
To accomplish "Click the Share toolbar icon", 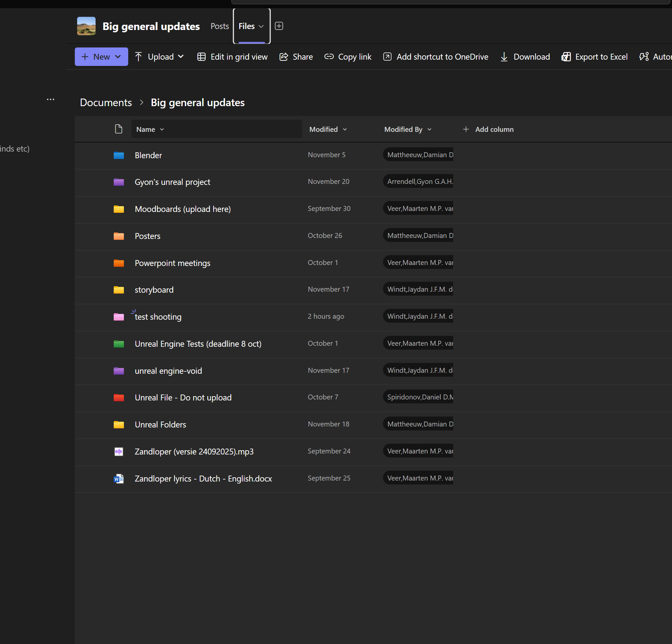I will [x=283, y=57].
